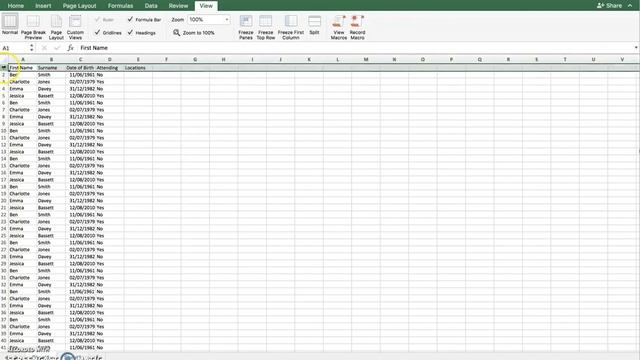Collapse the ribbon chevron
The width and height of the screenshot is (640, 360).
click(630, 5)
